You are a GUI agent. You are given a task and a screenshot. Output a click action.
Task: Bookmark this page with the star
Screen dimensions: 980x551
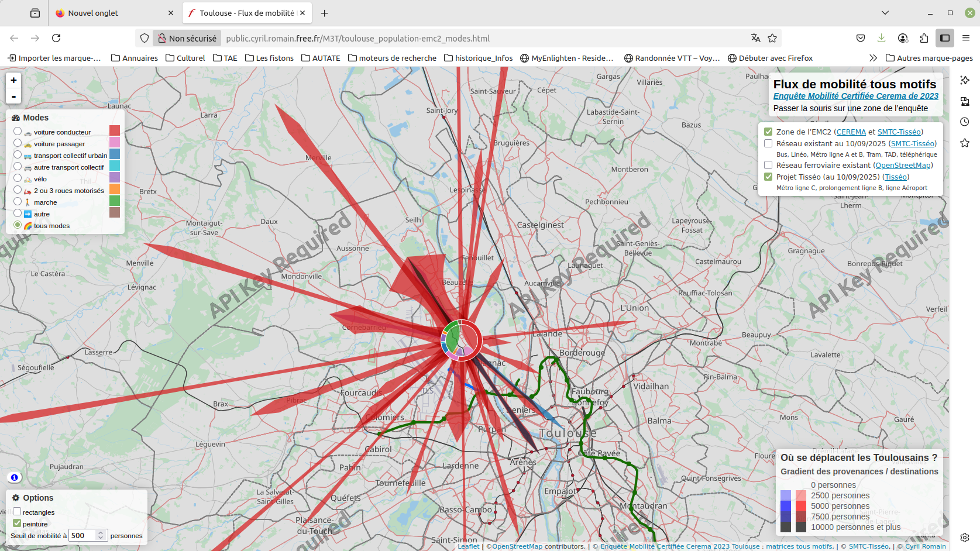click(x=772, y=38)
